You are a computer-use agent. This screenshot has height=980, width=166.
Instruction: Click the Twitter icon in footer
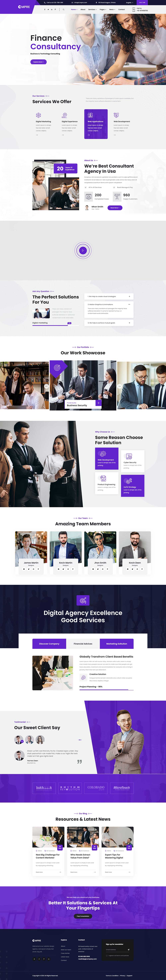(34, 959)
